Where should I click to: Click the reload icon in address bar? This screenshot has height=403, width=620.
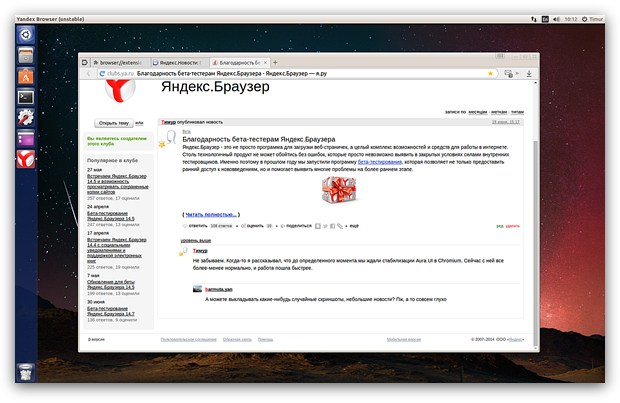point(102,74)
